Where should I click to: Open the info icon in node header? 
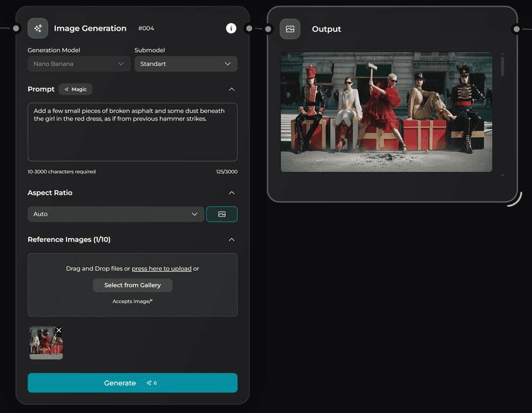point(231,28)
